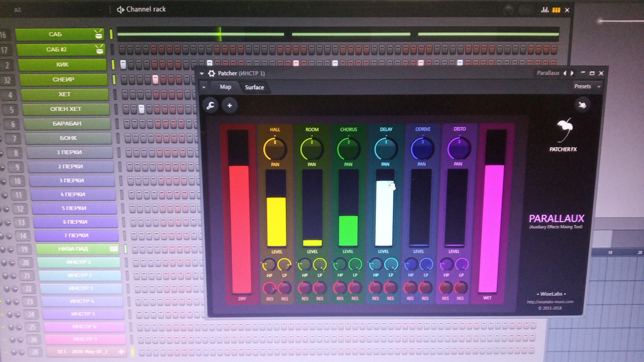Select the БОНК channel button
Image resolution: width=644 pixels, height=362 pixels.
click(x=68, y=138)
